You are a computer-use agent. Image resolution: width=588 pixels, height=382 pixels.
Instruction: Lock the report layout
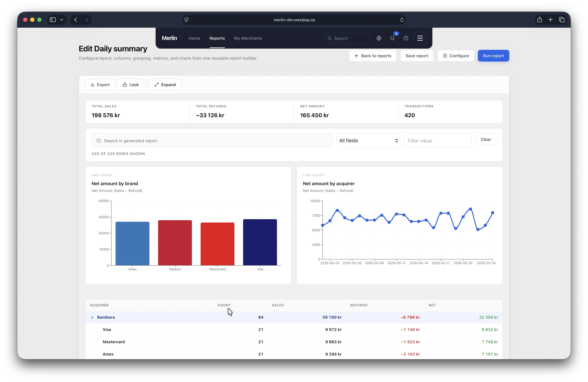pos(131,85)
